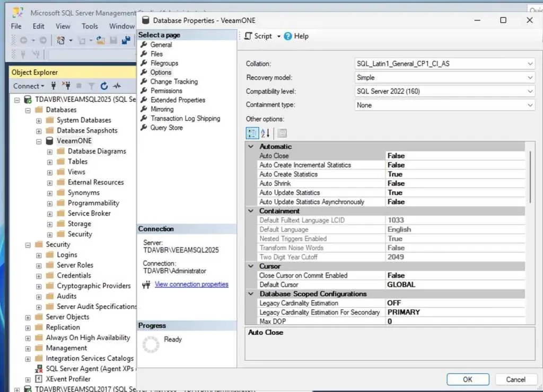543x392 pixels.
Task: Select the Options page
Action: [x=161, y=73]
